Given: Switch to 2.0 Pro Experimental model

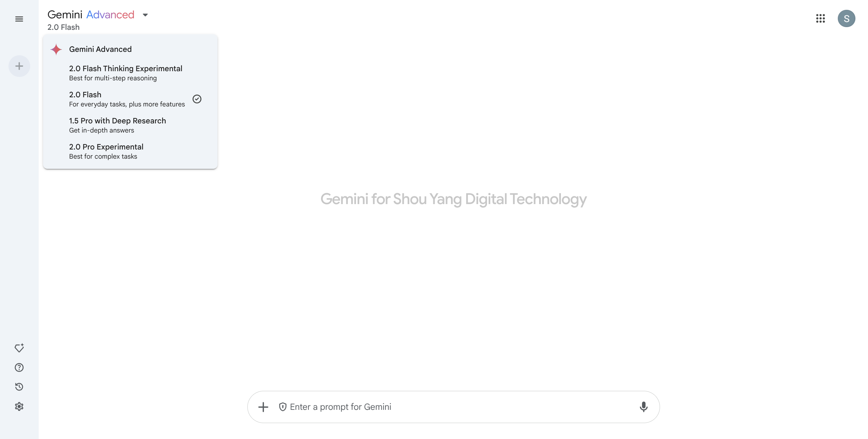Looking at the screenshot, I should (x=106, y=151).
